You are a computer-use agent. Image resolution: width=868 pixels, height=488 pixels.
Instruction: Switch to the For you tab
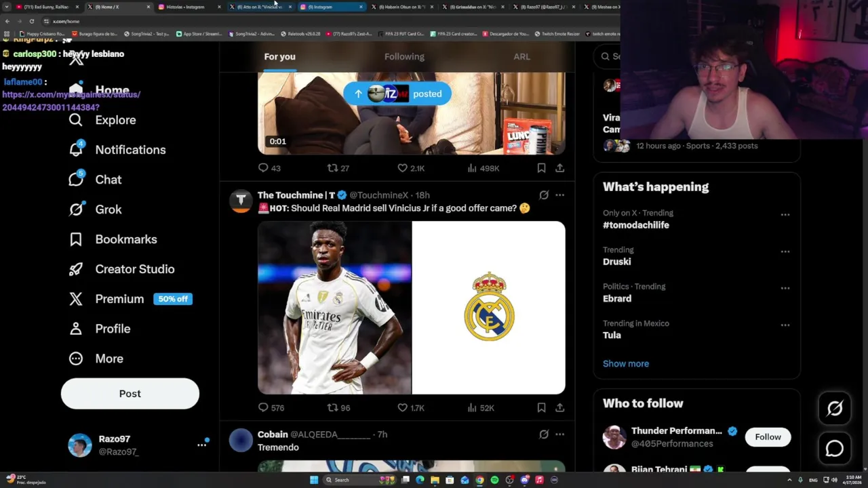279,57
